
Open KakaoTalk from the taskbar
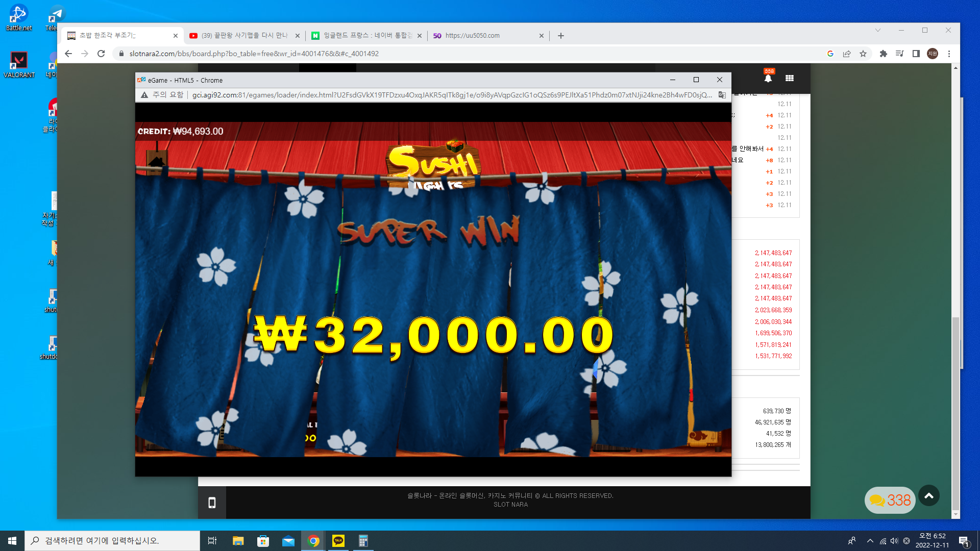(338, 541)
